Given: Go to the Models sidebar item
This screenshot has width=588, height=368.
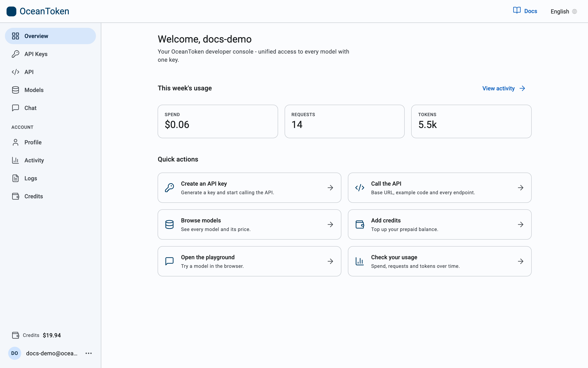Looking at the screenshot, I should click(x=50, y=90).
